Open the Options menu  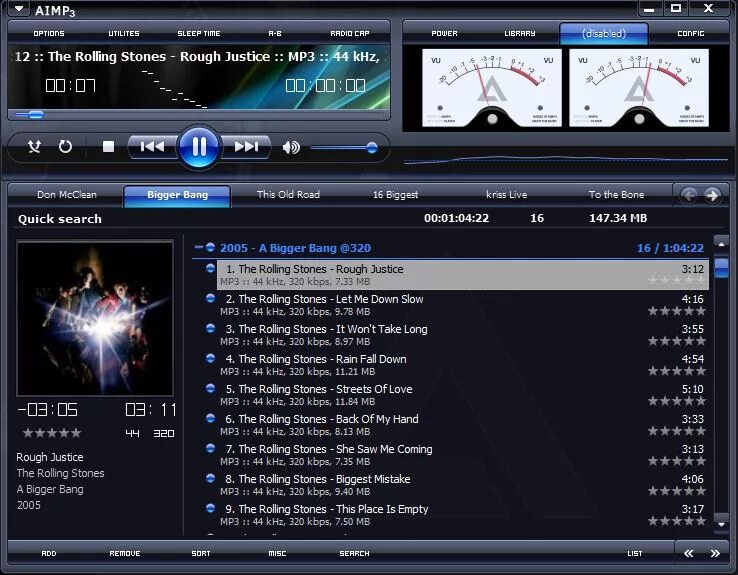49,33
